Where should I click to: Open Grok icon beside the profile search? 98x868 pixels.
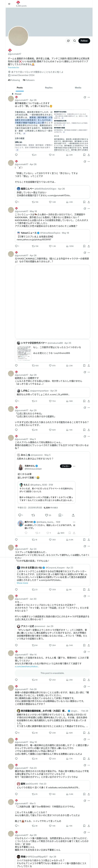pyautogui.click(x=68, y=41)
